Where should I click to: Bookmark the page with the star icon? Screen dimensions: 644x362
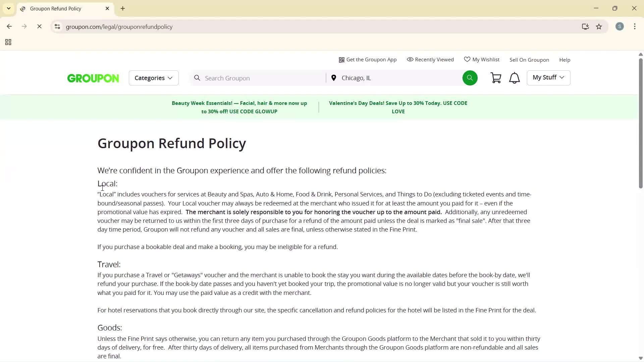(x=599, y=26)
